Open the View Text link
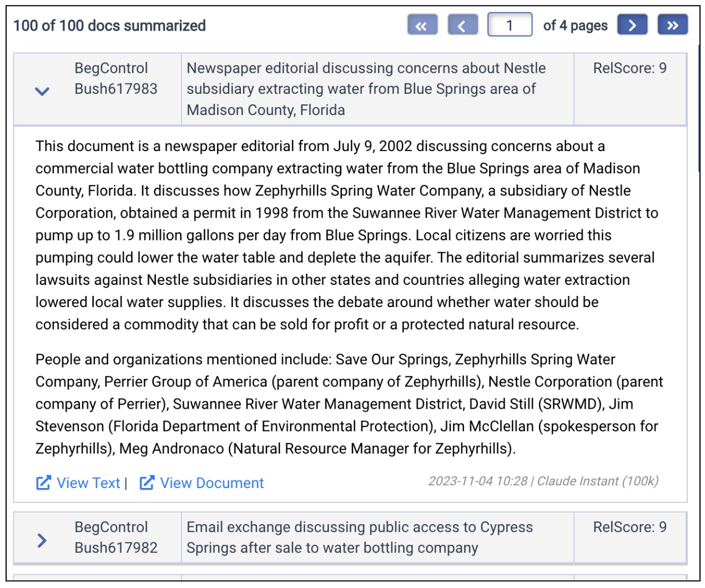This screenshot has height=588, width=705. pyautogui.click(x=88, y=483)
